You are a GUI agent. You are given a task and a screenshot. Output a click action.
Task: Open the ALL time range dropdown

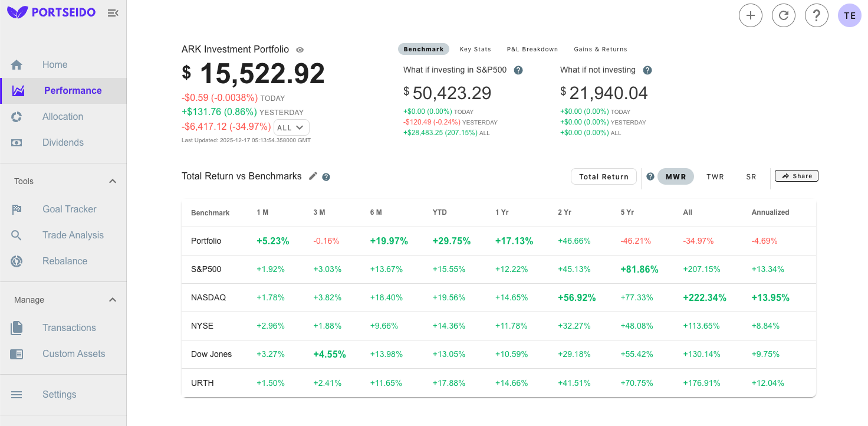coord(291,127)
